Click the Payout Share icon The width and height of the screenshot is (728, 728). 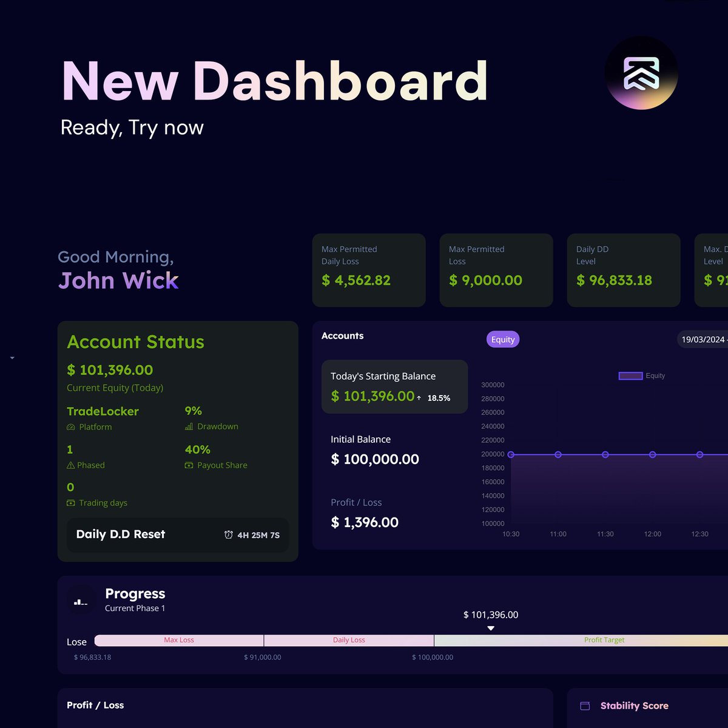pos(189,465)
